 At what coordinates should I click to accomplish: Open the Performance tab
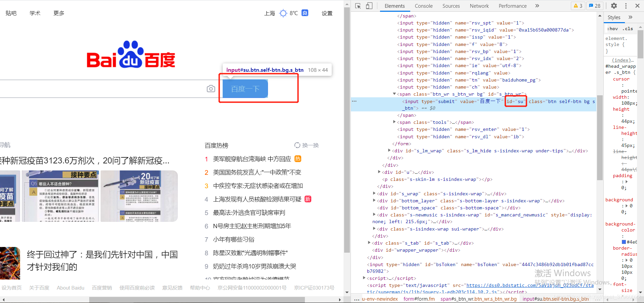pyautogui.click(x=513, y=6)
